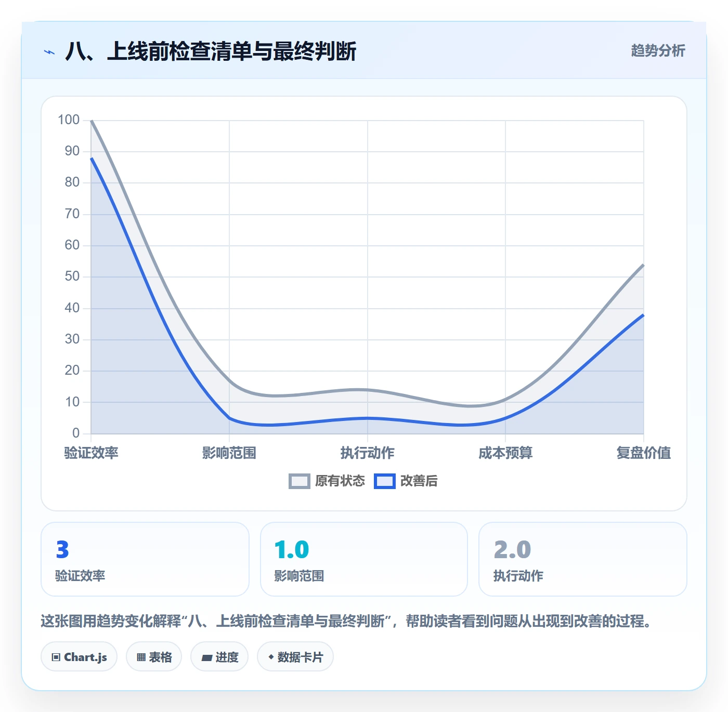Viewport: 728px width, 712px height.
Task: Select the 进度 tag
Action: point(219,657)
